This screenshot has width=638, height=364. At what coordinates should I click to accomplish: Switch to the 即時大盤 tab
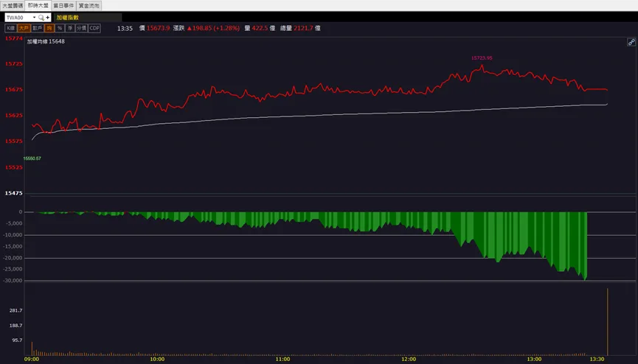point(38,5)
